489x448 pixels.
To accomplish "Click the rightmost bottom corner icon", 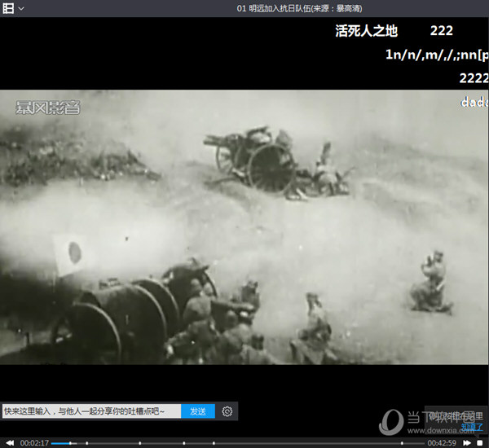I will (x=481, y=442).
